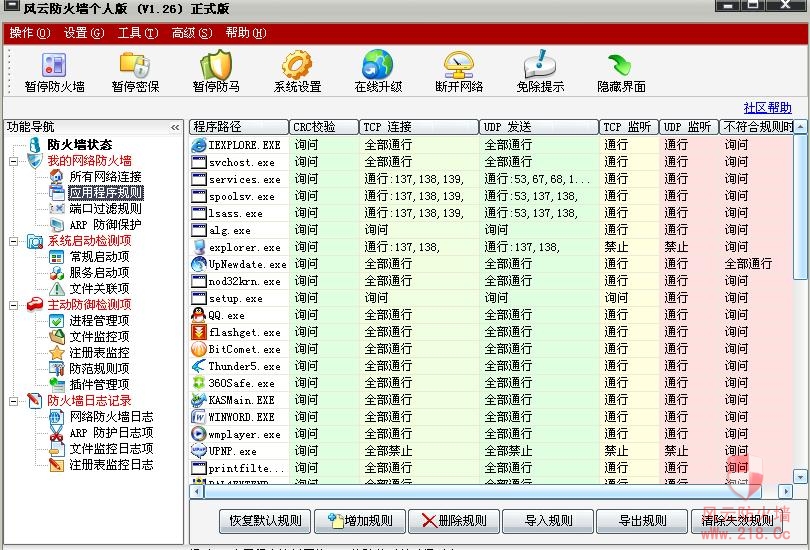
Task: Open the 设置(G) menu
Action: [x=84, y=33]
